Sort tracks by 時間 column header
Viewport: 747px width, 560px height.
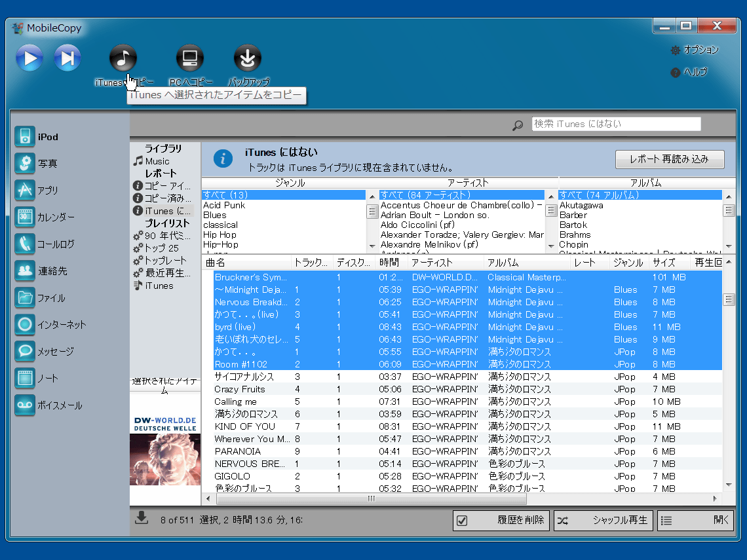pos(391,263)
